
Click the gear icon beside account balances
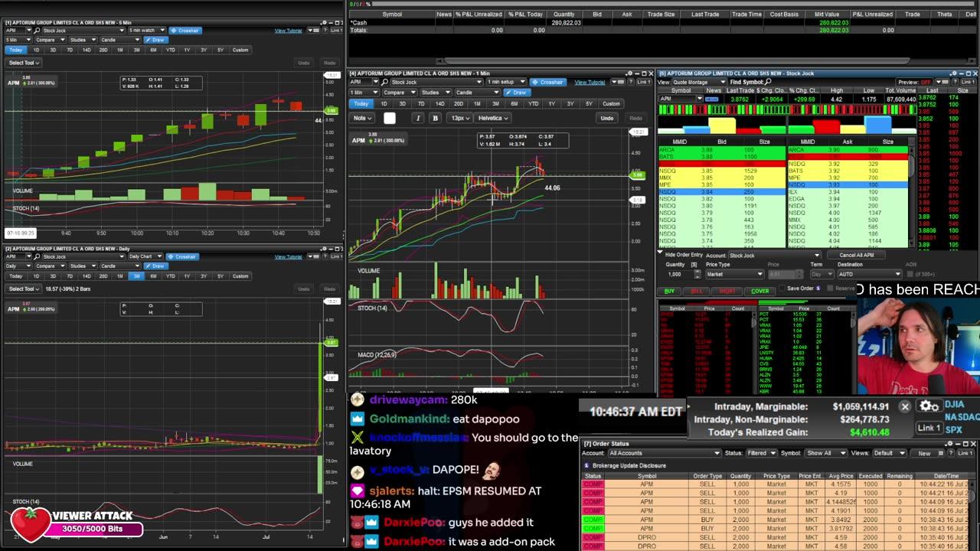click(x=929, y=406)
